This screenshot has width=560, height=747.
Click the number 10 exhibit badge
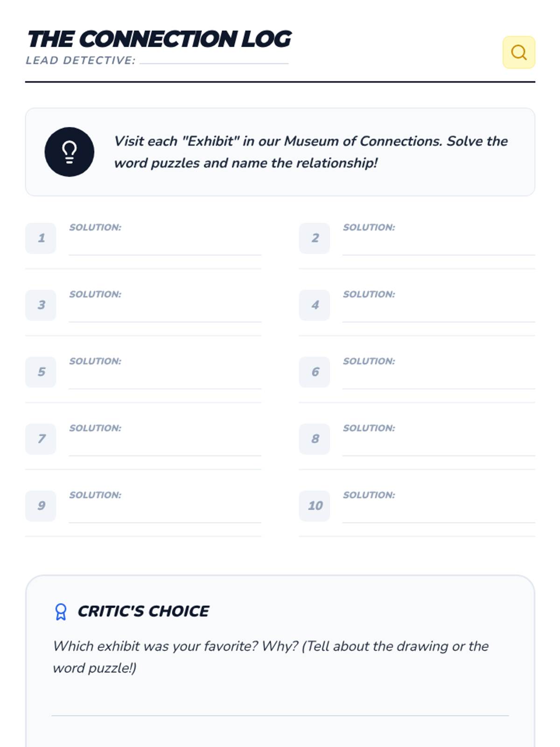[315, 506]
